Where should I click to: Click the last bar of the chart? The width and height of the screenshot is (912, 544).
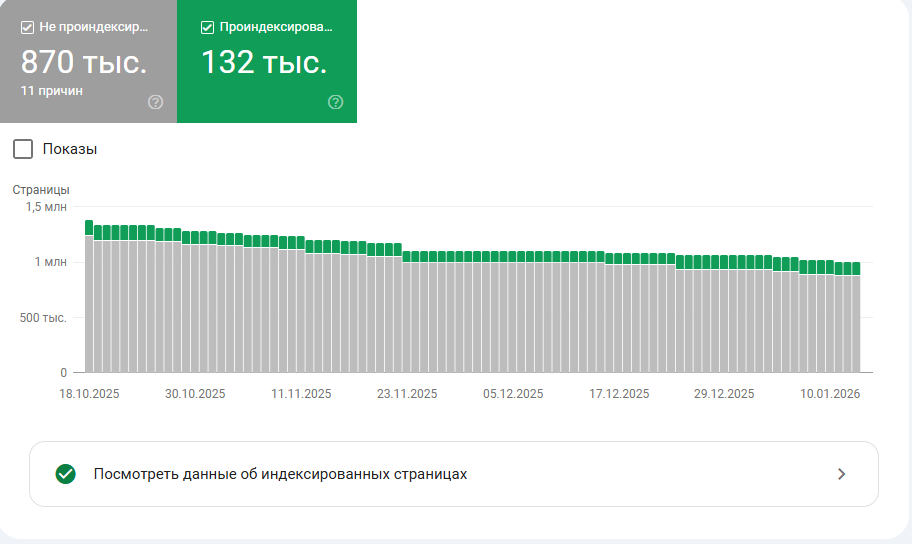click(856, 317)
